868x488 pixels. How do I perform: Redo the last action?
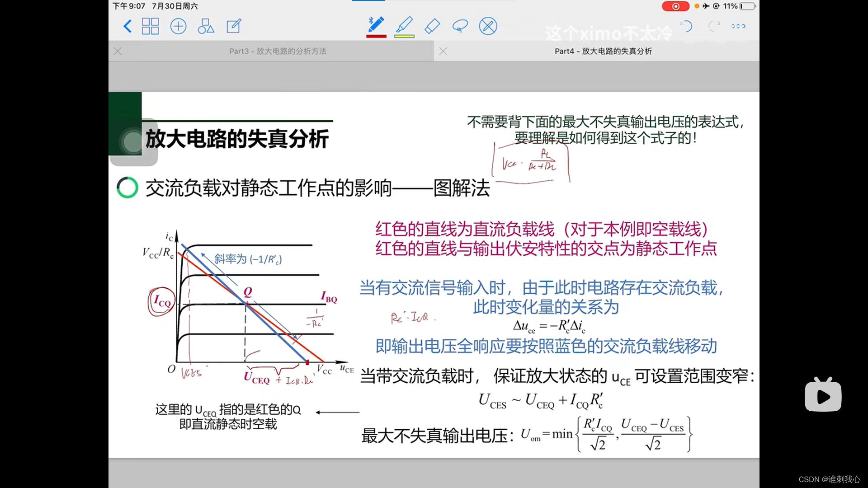714,26
